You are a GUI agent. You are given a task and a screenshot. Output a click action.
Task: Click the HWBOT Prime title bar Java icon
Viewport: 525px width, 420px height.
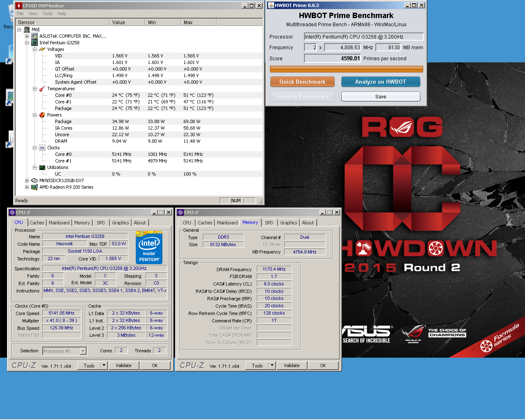(x=271, y=5)
